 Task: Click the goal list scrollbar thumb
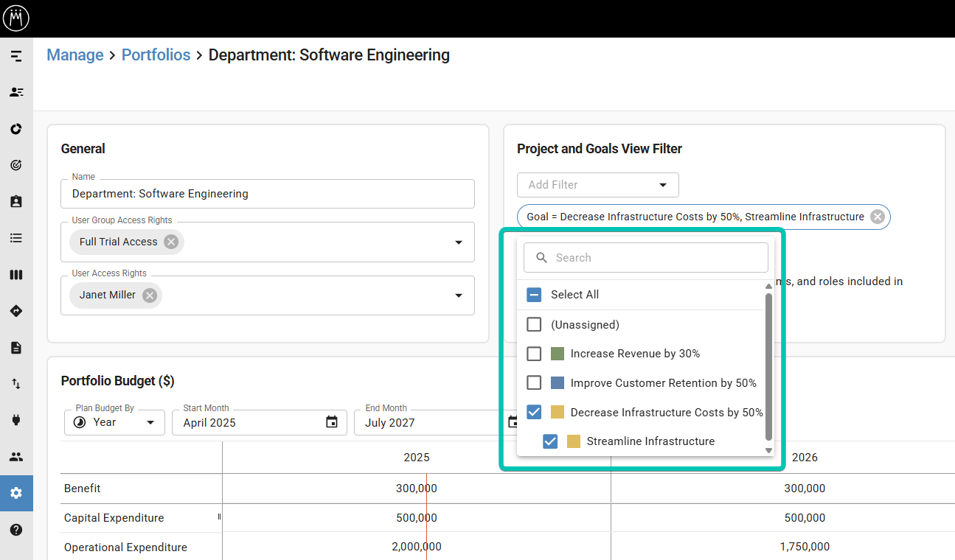[x=768, y=366]
